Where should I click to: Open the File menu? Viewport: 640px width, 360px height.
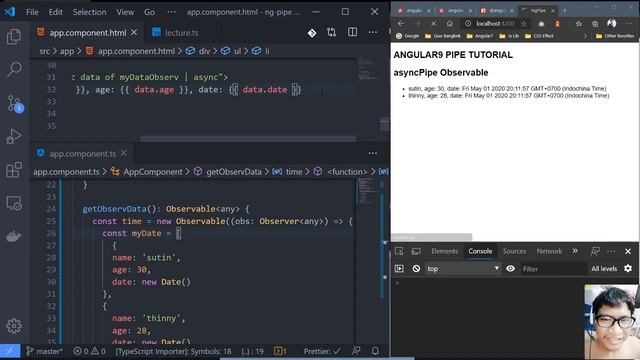pyautogui.click(x=32, y=12)
